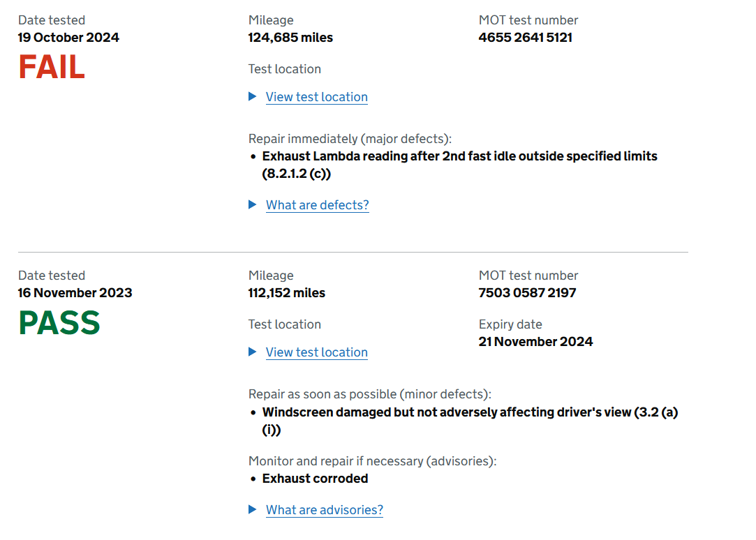Click the Windscreen damaged minor defect text

(x=447, y=412)
